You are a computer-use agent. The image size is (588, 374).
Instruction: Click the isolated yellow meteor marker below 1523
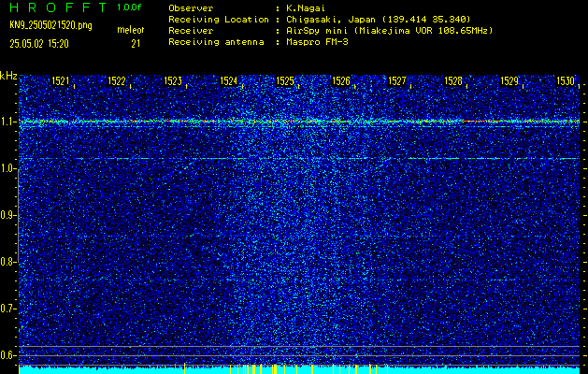184,368
